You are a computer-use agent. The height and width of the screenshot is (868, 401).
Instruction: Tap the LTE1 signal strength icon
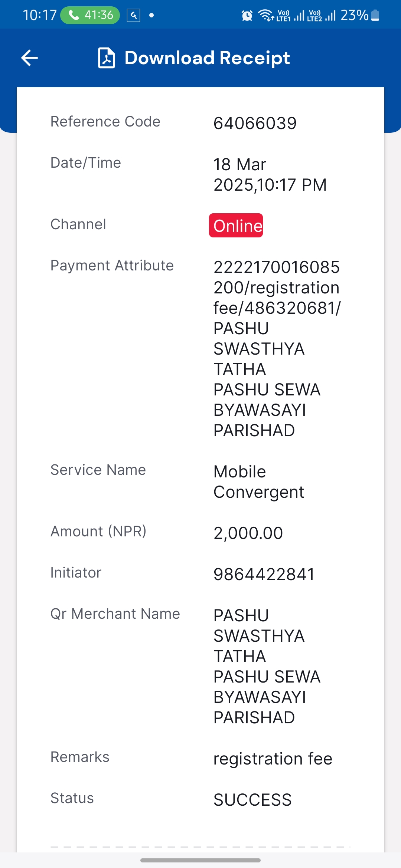click(291, 15)
